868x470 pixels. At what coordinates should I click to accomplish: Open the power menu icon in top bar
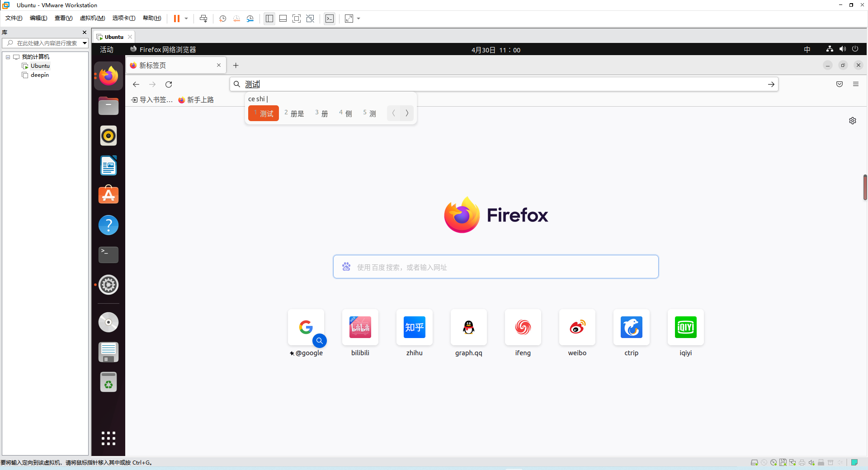tap(855, 49)
